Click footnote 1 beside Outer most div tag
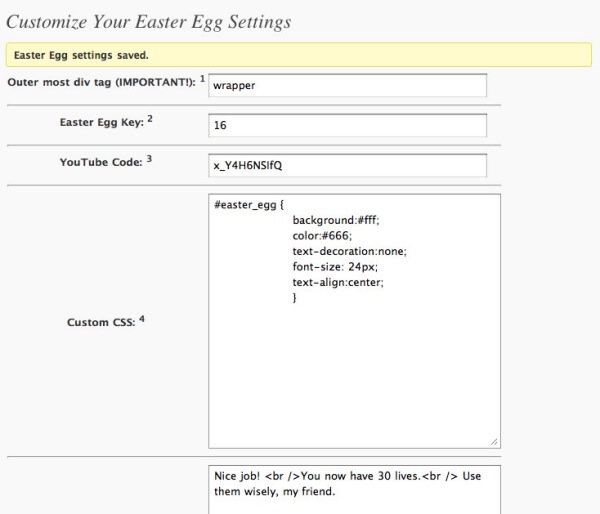Screen dimensions: 600x514 coord(201,77)
